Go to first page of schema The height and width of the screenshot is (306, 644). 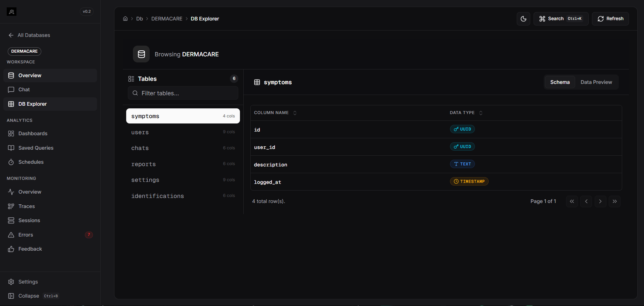point(572,201)
